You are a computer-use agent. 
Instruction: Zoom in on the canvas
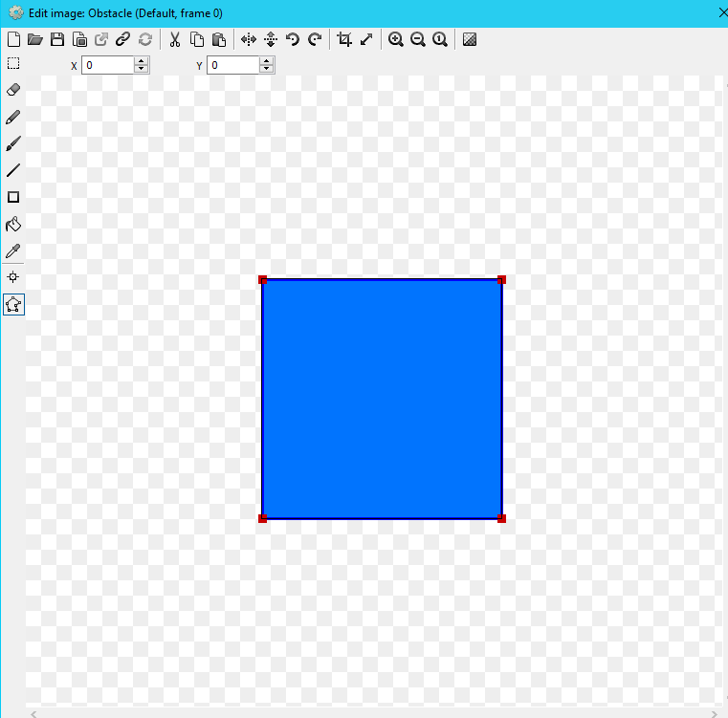pos(396,39)
